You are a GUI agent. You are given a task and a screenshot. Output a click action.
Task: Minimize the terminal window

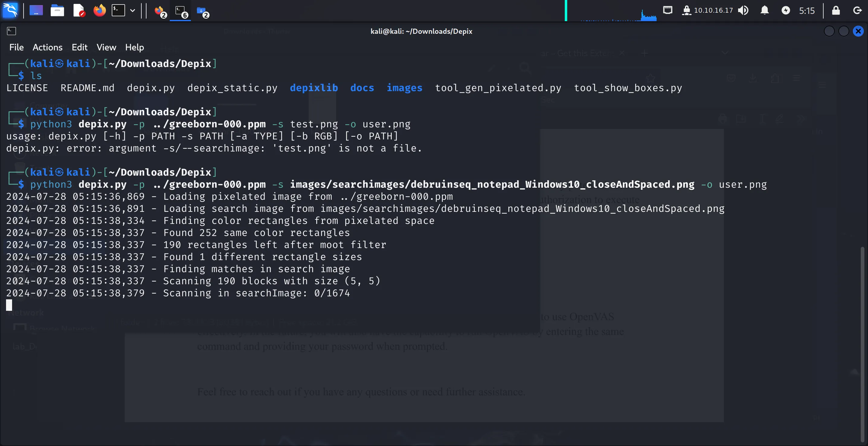[x=829, y=31]
